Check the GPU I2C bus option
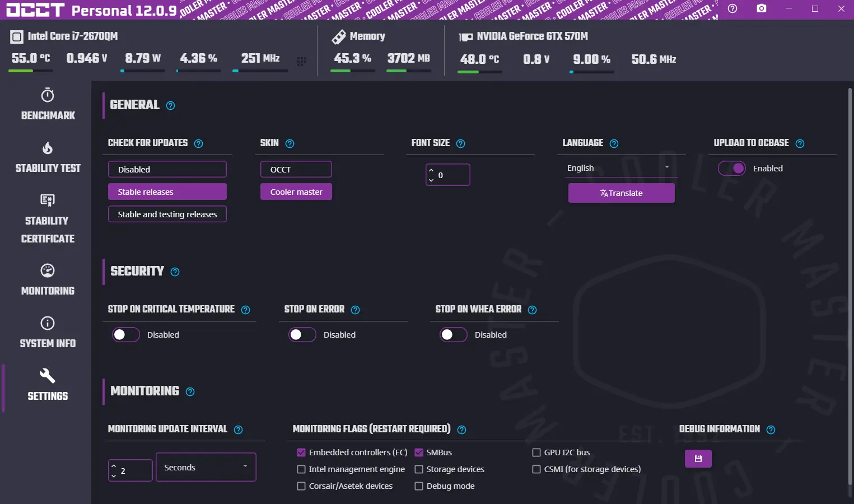 tap(536, 452)
